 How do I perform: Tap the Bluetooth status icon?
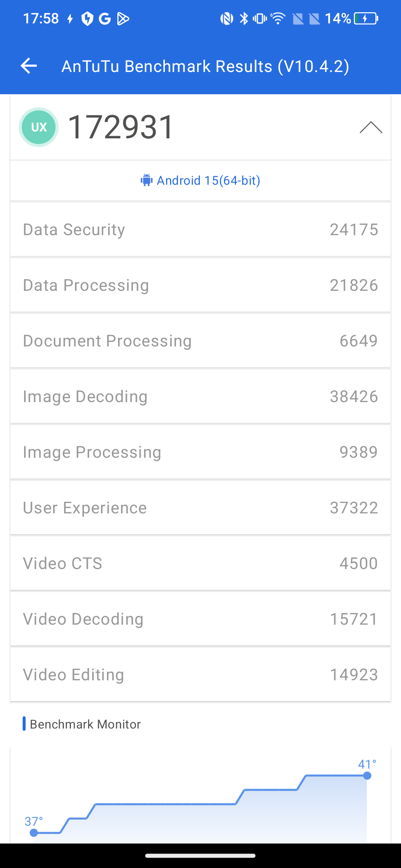tap(244, 18)
